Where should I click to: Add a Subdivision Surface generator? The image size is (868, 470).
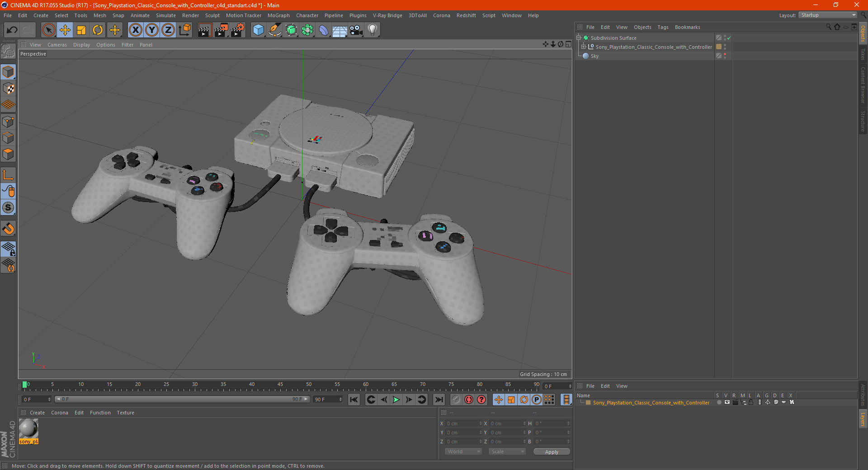coord(291,30)
